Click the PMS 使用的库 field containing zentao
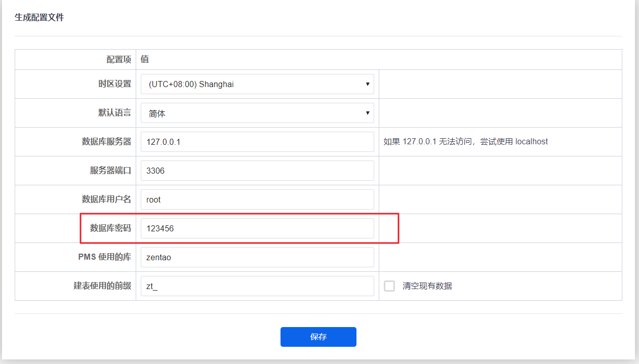639x364 pixels. [257, 257]
